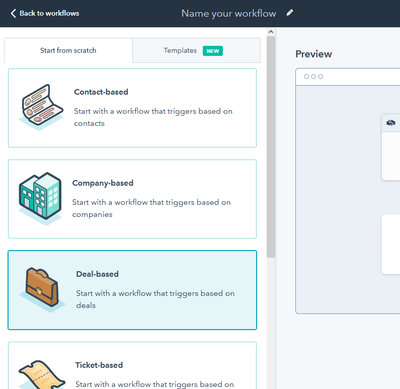Pick the Ticket-based workflow option
This screenshot has width=400, height=389.
[x=132, y=365]
